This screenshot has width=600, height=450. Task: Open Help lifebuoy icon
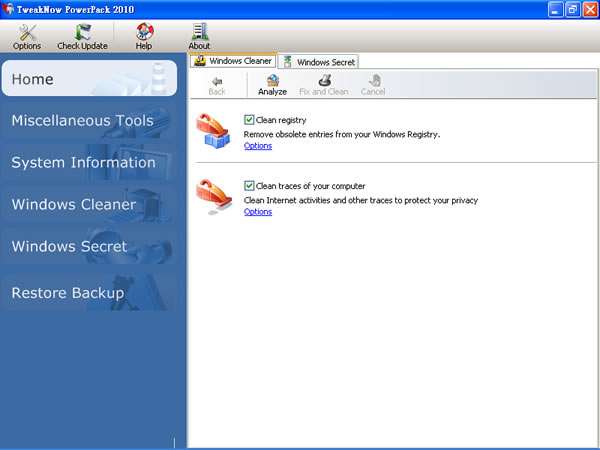145,32
